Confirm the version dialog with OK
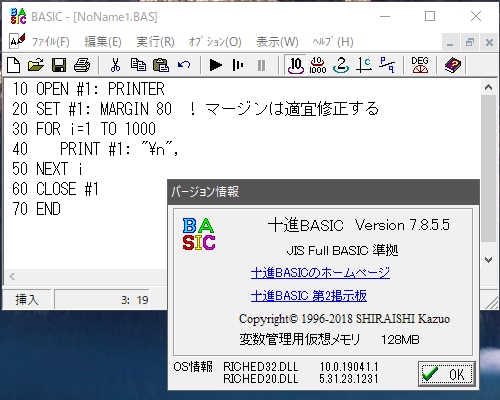This screenshot has height=400, width=500. point(447,374)
